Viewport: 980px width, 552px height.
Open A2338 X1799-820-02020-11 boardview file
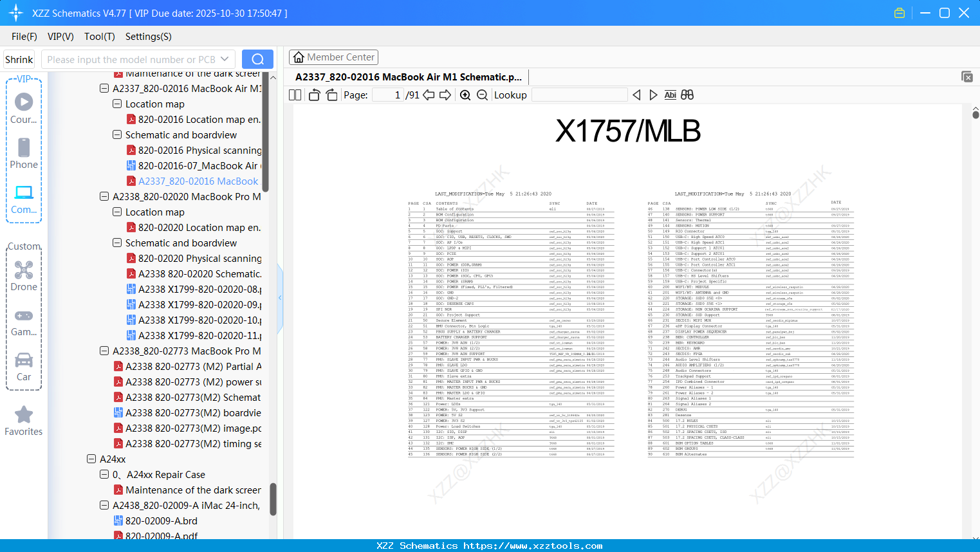pyautogui.click(x=200, y=336)
